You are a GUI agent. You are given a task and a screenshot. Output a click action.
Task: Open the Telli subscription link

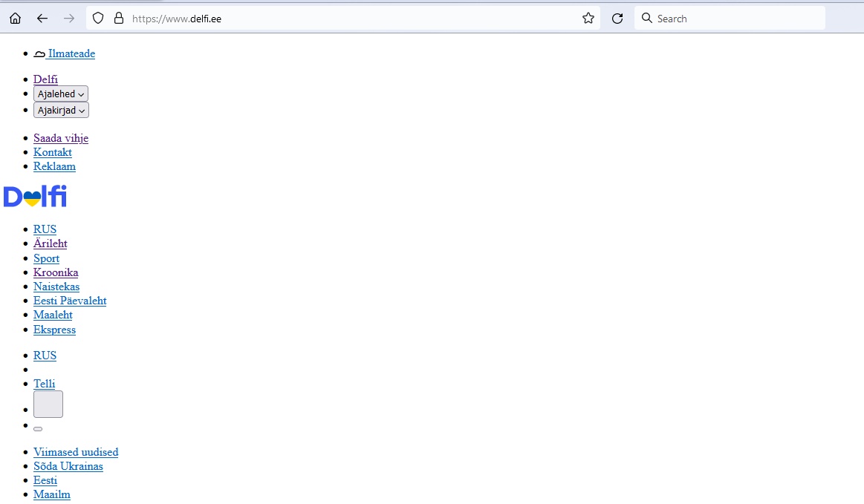click(x=45, y=384)
